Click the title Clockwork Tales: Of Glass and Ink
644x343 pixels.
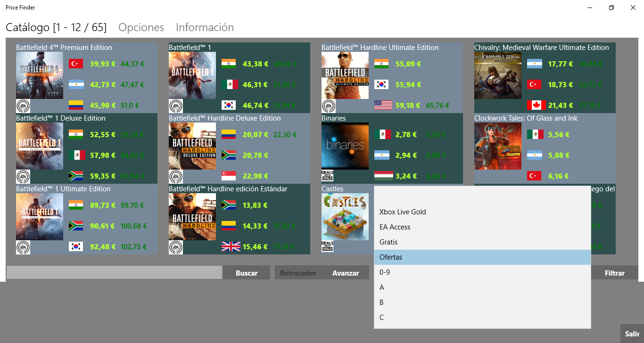(526, 118)
